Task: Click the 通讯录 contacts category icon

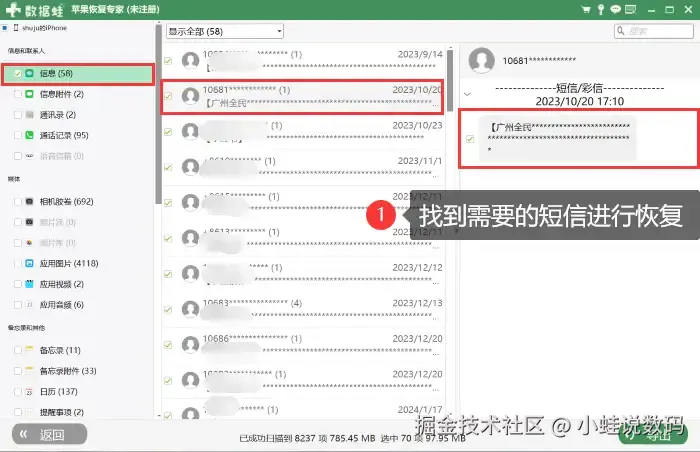Action: (29, 115)
